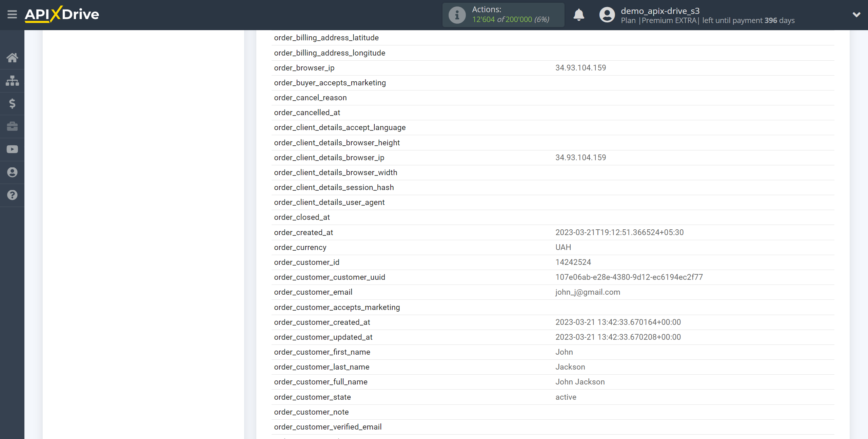Select order_billing_address_longitude row
Image resolution: width=868 pixels, height=439 pixels.
553,53
